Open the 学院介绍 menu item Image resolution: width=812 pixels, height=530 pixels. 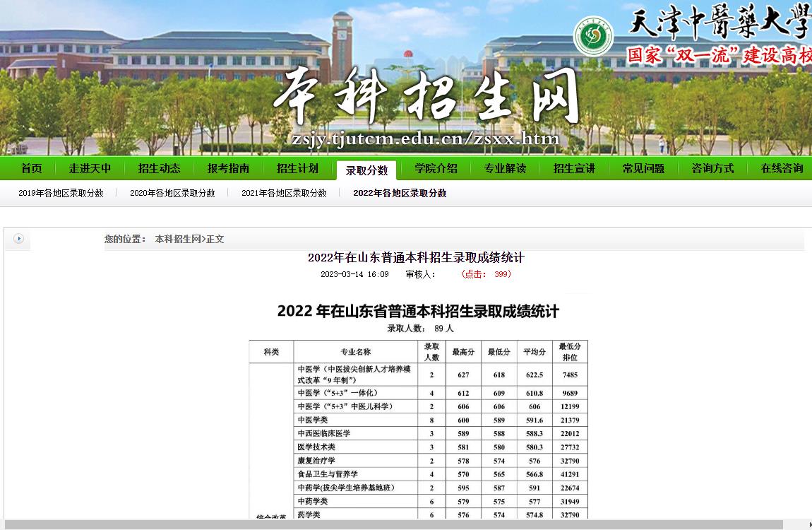coord(436,168)
